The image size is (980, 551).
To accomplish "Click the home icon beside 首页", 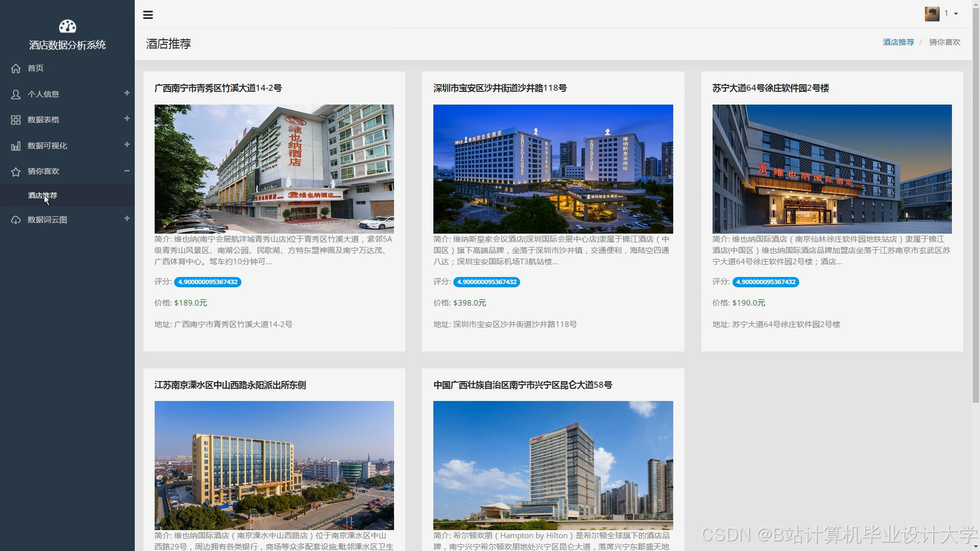I will pos(15,68).
